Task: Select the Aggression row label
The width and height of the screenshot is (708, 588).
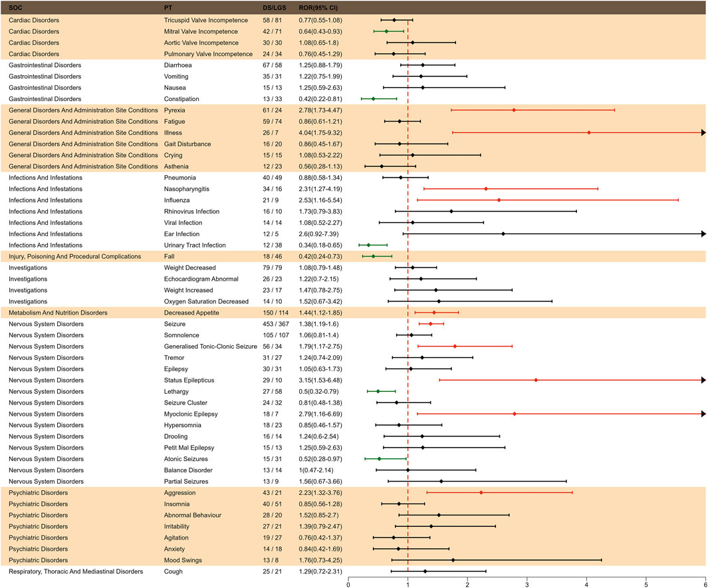Action: (x=179, y=493)
